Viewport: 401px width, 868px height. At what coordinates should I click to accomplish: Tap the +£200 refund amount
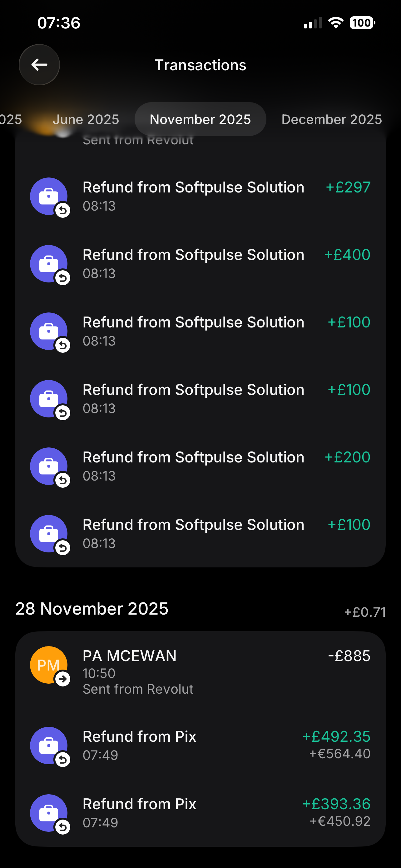click(347, 457)
